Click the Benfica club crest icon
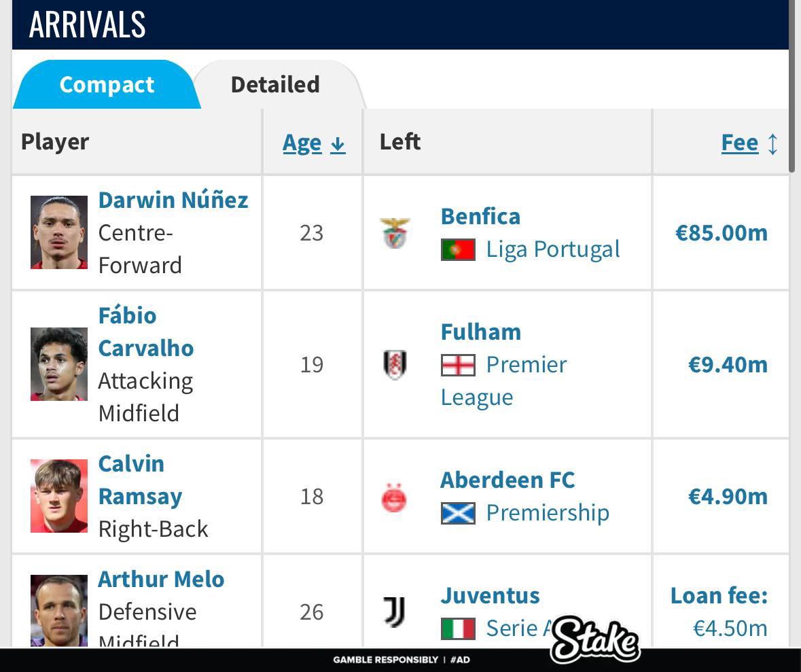The image size is (801, 672). coord(395,232)
